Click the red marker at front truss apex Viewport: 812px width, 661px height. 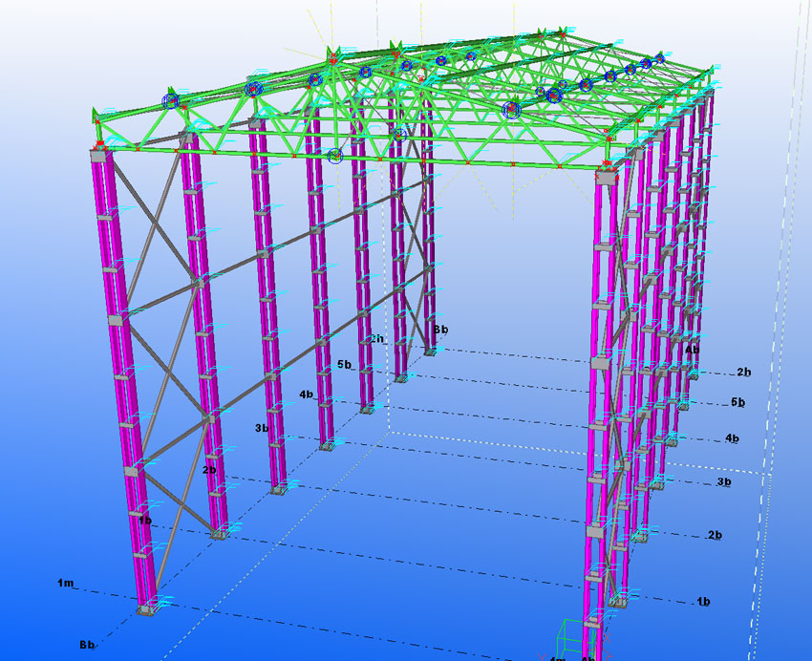(x=331, y=59)
